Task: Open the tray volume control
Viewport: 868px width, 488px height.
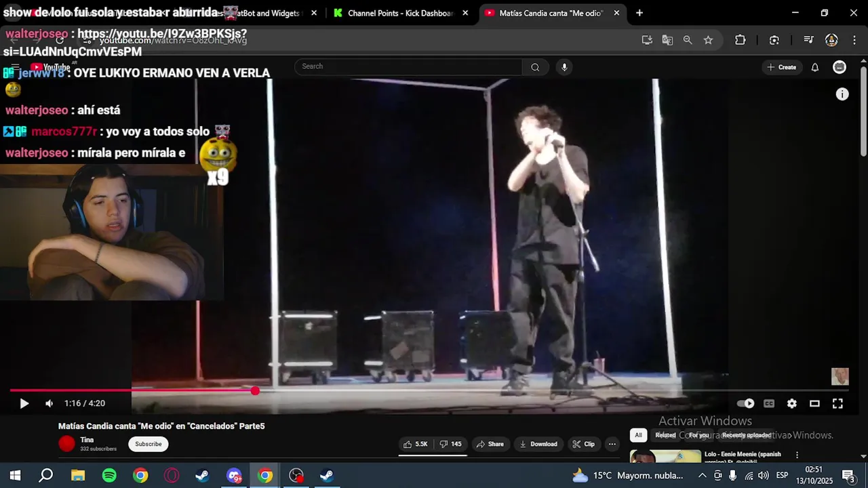Action: tap(764, 475)
